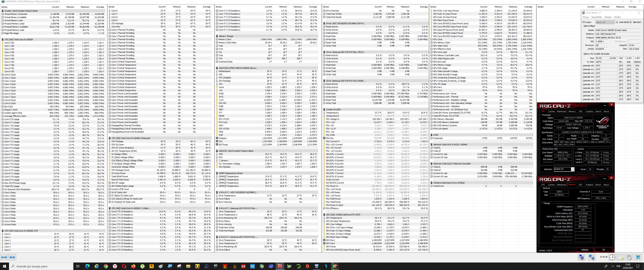Click the expand columns double-arrow button in HWiNFO
This screenshot has width=644, height=270.
pos(4,257)
